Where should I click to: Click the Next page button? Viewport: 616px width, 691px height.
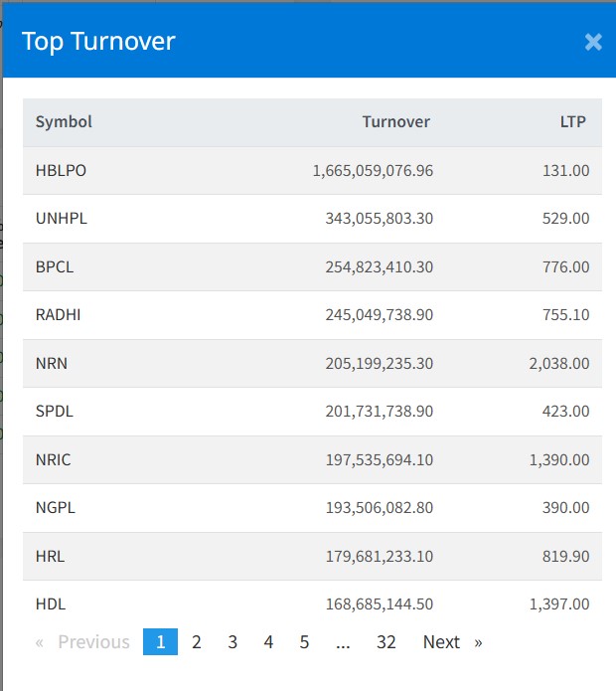point(452,642)
